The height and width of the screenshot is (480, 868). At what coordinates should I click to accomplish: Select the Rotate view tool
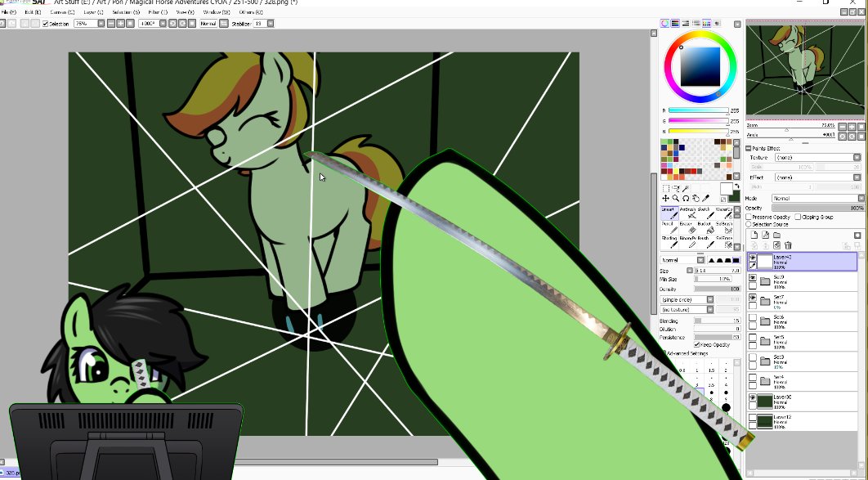(x=686, y=198)
